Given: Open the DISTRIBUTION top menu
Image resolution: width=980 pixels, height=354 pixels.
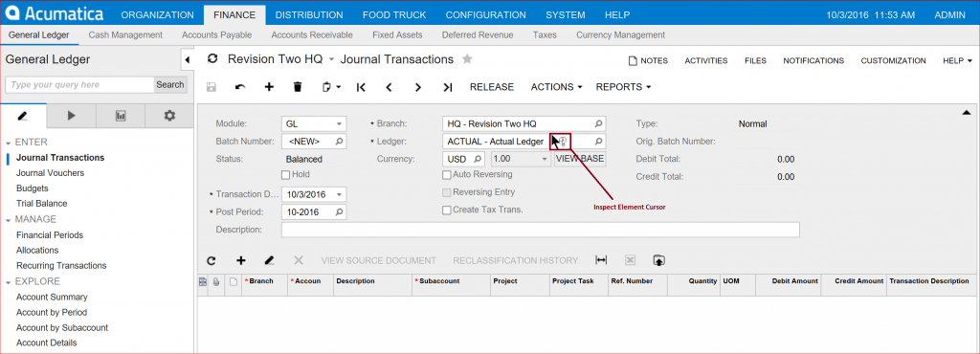Looking at the screenshot, I should tap(309, 15).
